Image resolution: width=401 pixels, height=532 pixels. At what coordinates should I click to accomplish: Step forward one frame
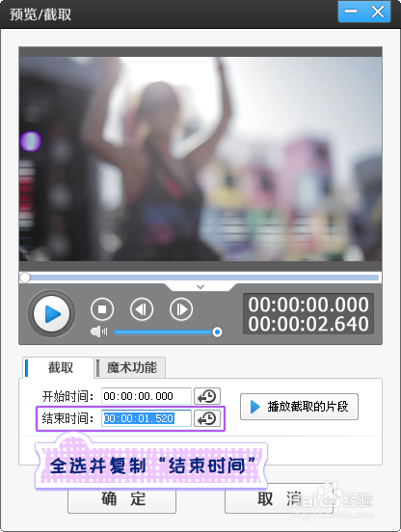tap(181, 309)
